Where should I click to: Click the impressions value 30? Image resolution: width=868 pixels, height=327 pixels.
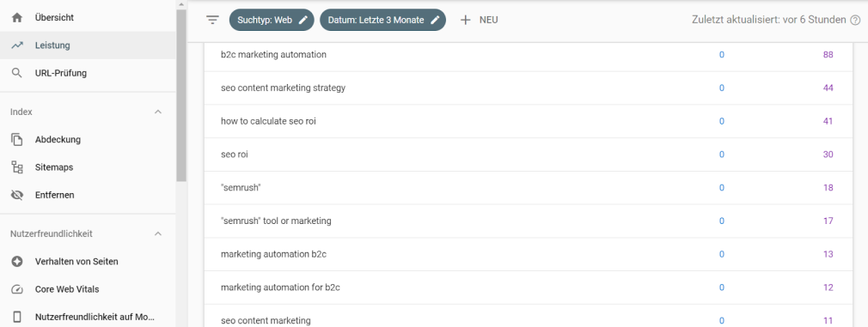click(x=828, y=154)
